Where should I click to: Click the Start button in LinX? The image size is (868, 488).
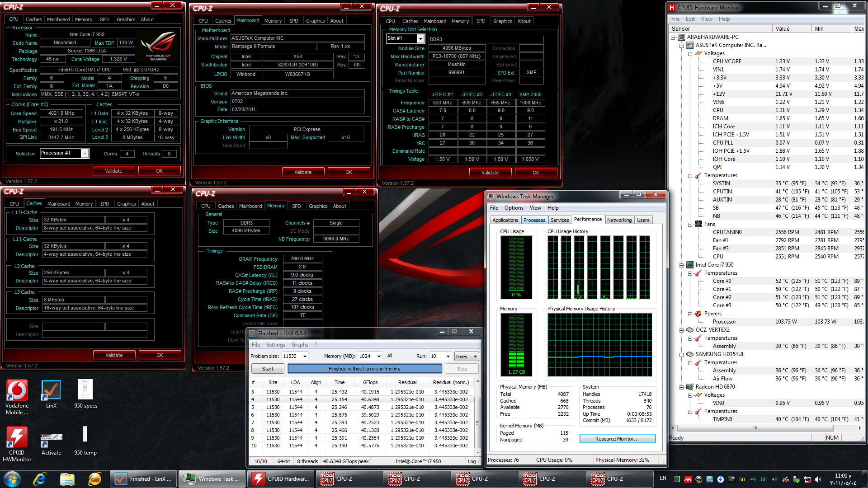point(268,369)
